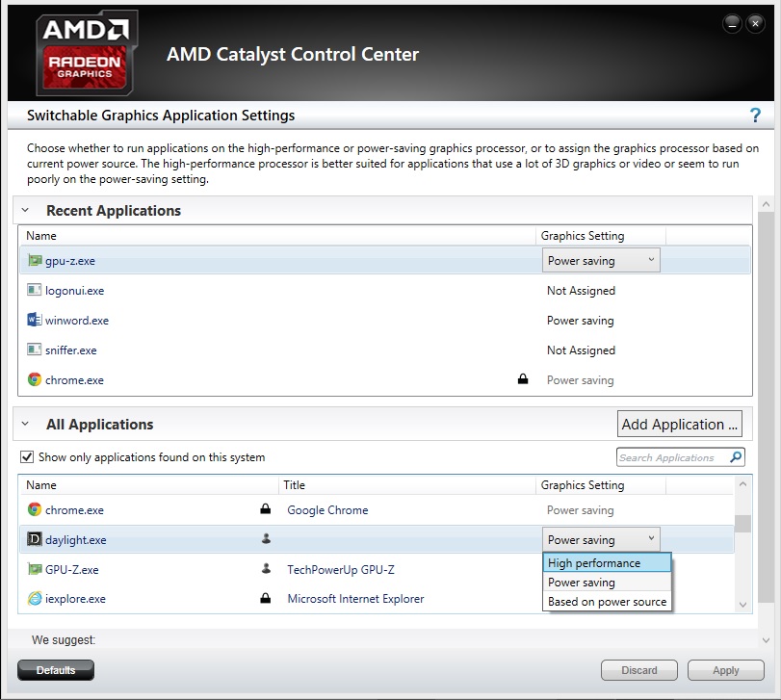Click the daylight.exe icon in All Applications
This screenshot has height=700, width=781.
pos(35,539)
